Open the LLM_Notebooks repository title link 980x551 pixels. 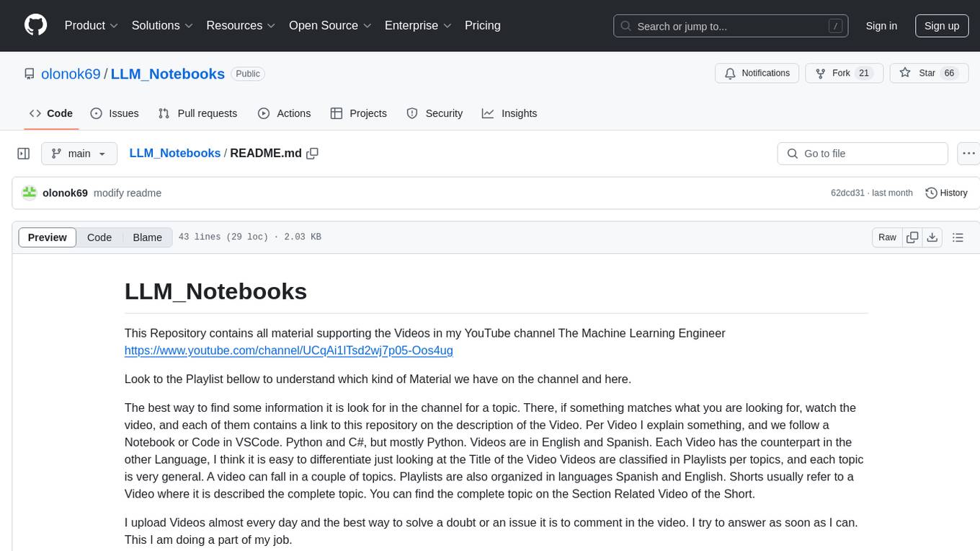coord(168,74)
